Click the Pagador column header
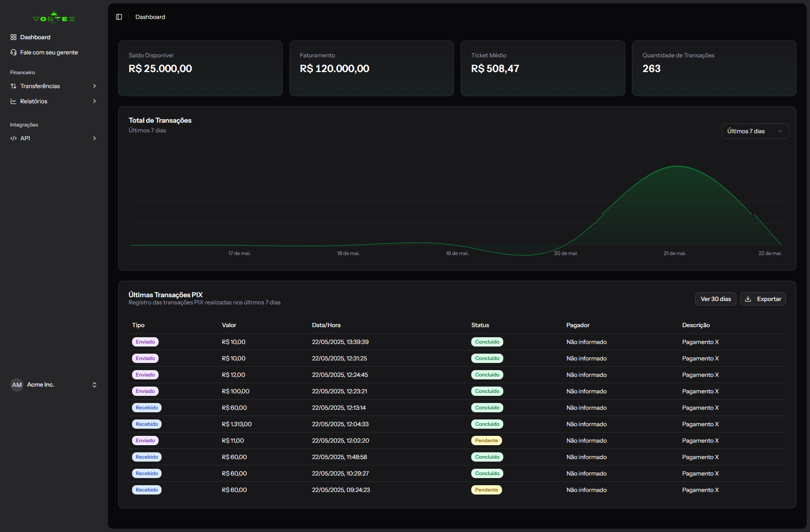The image size is (810, 532). pyautogui.click(x=578, y=325)
